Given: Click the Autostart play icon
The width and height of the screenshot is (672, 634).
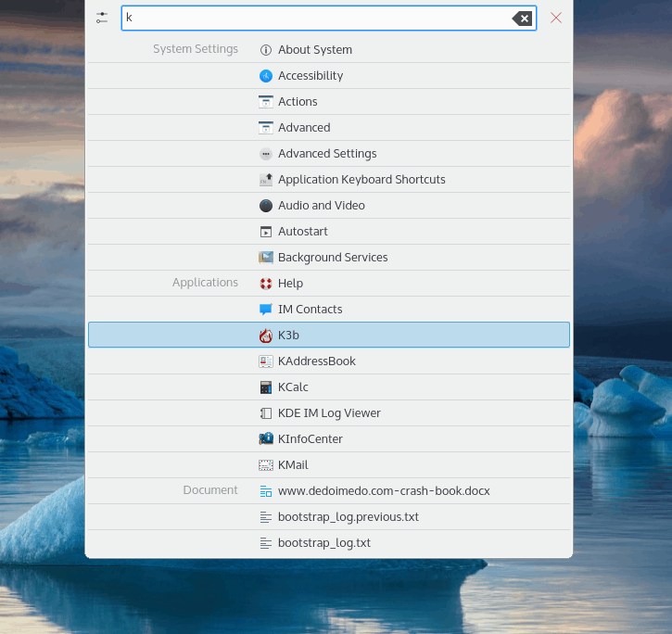Looking at the screenshot, I should pos(266,232).
